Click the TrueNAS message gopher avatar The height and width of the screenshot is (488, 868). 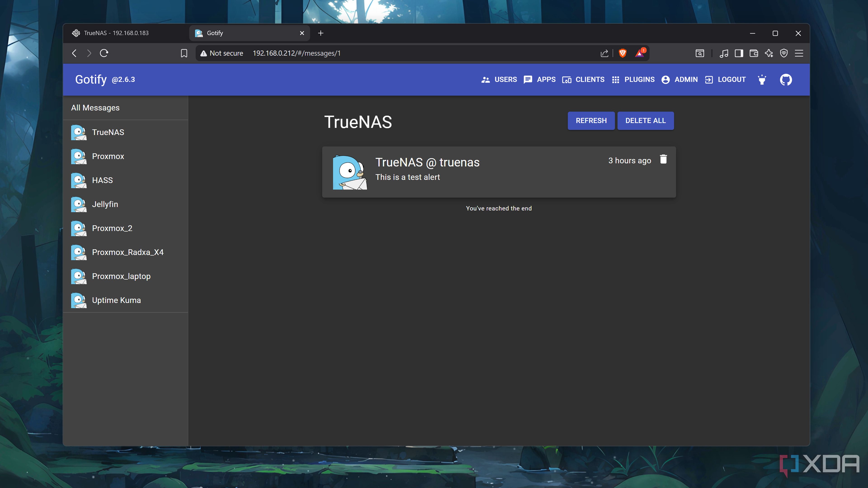[x=350, y=172]
